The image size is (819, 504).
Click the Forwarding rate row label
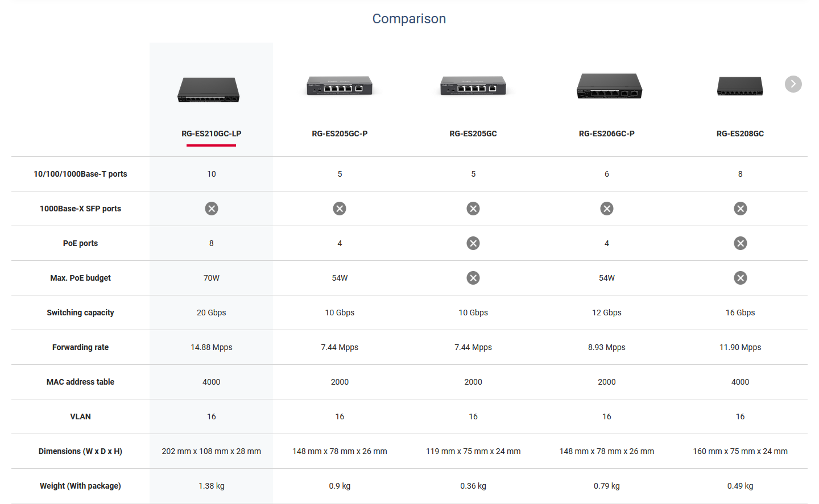pos(80,347)
